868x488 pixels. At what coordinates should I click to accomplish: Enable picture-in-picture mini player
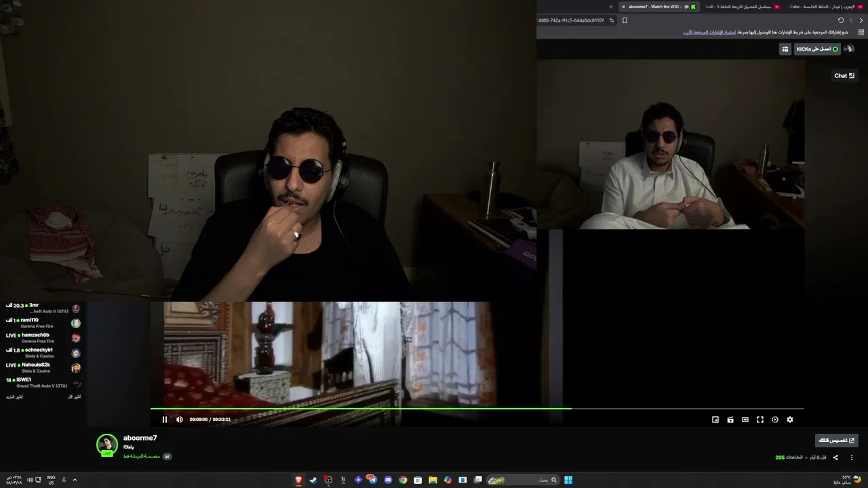coord(715,420)
